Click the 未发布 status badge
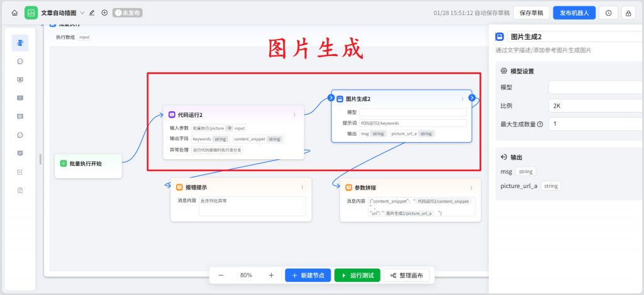644x295 pixels. click(x=127, y=13)
